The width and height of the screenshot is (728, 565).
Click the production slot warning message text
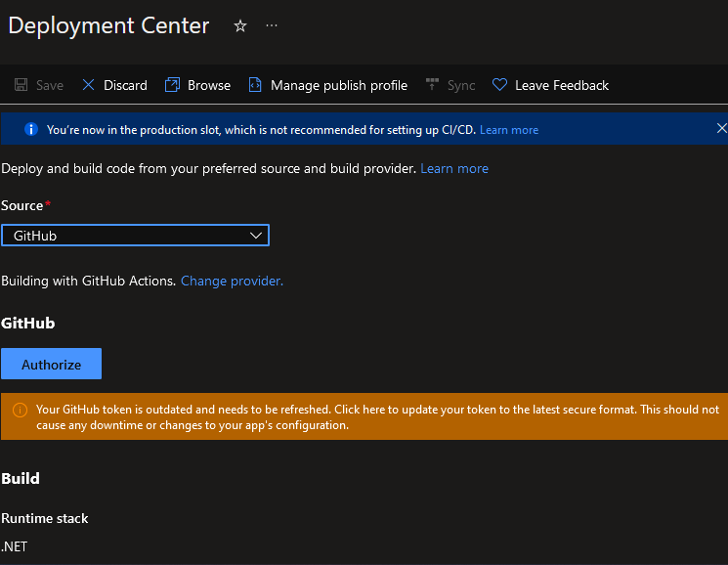pyautogui.click(x=261, y=130)
